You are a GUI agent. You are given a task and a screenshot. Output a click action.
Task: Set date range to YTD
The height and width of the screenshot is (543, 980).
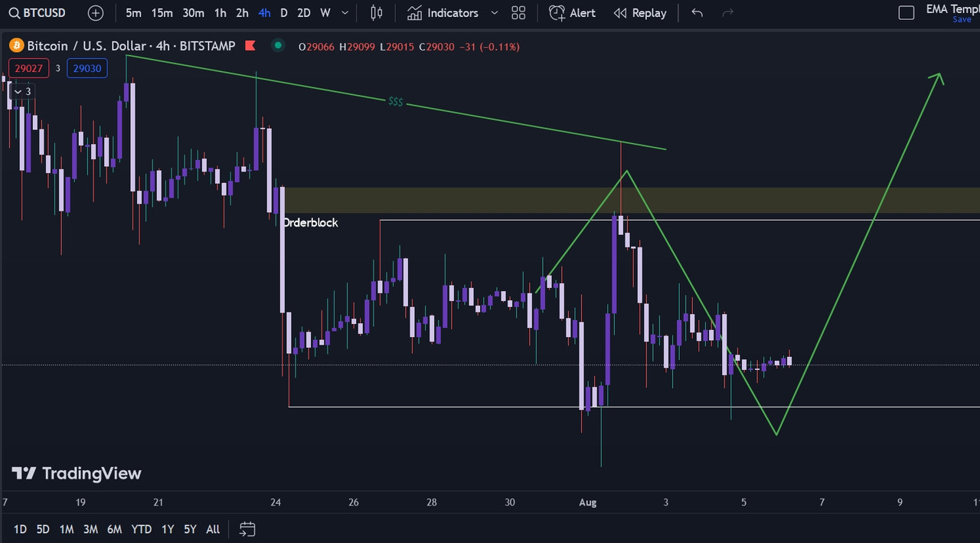coord(141,528)
